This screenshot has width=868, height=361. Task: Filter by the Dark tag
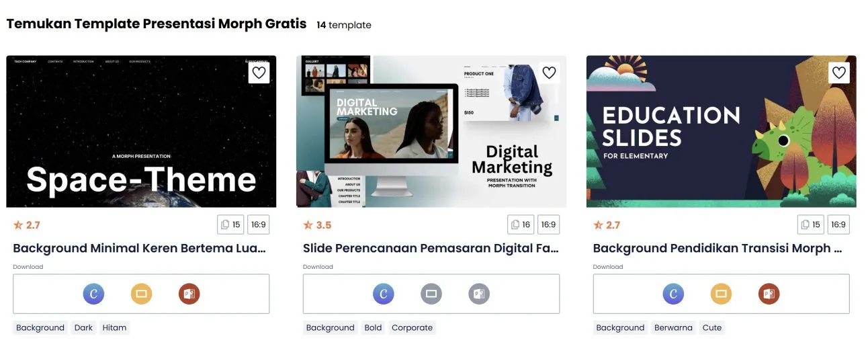click(83, 327)
